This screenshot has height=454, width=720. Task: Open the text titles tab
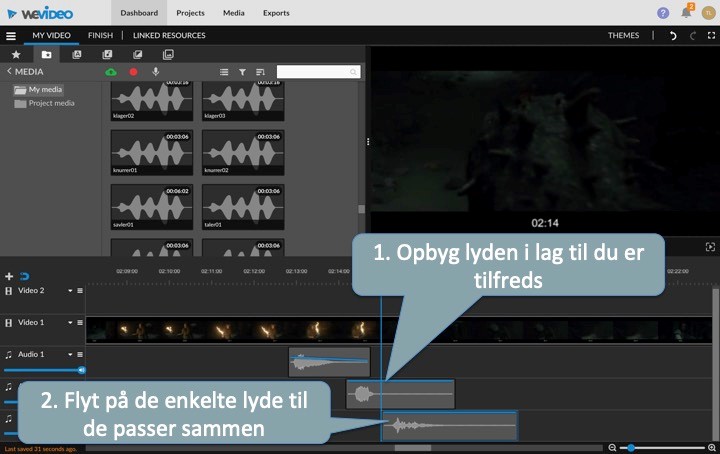coord(77,55)
